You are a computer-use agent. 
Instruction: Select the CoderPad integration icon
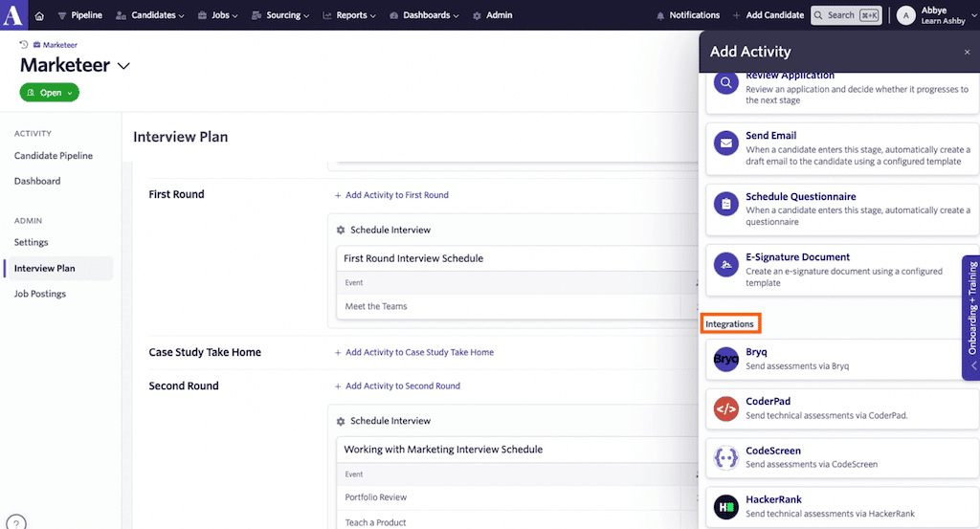pos(726,408)
